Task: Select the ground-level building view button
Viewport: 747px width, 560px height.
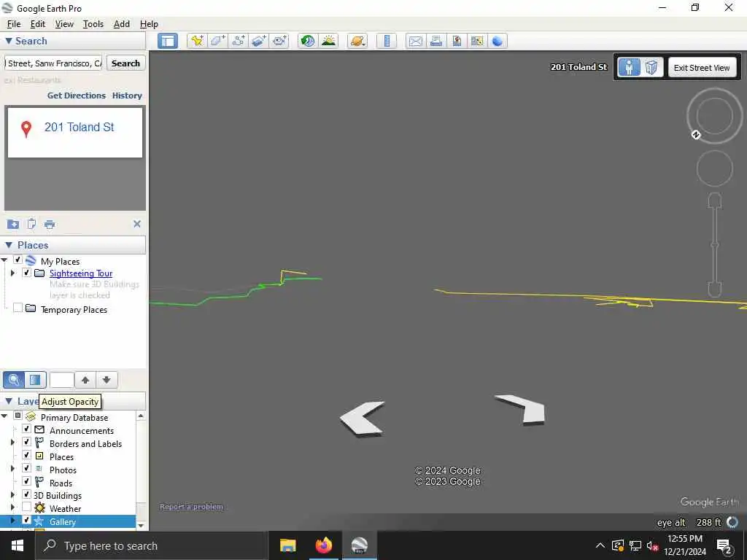Action: pos(651,67)
